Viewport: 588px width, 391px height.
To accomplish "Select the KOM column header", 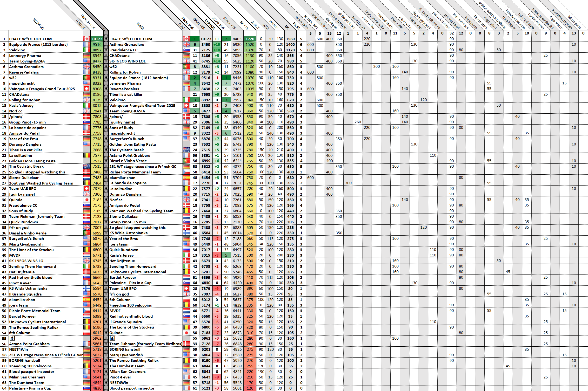I will 266,26.
